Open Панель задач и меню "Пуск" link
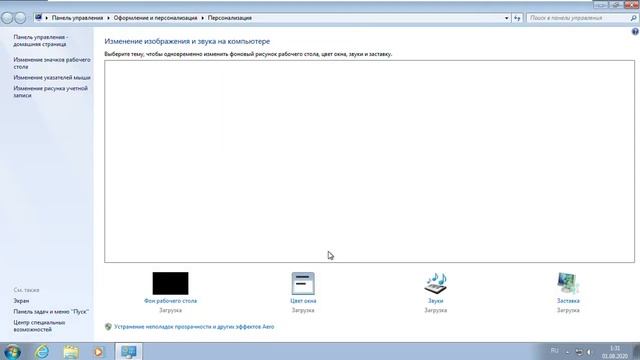The image size is (640, 360). pyautogui.click(x=51, y=312)
